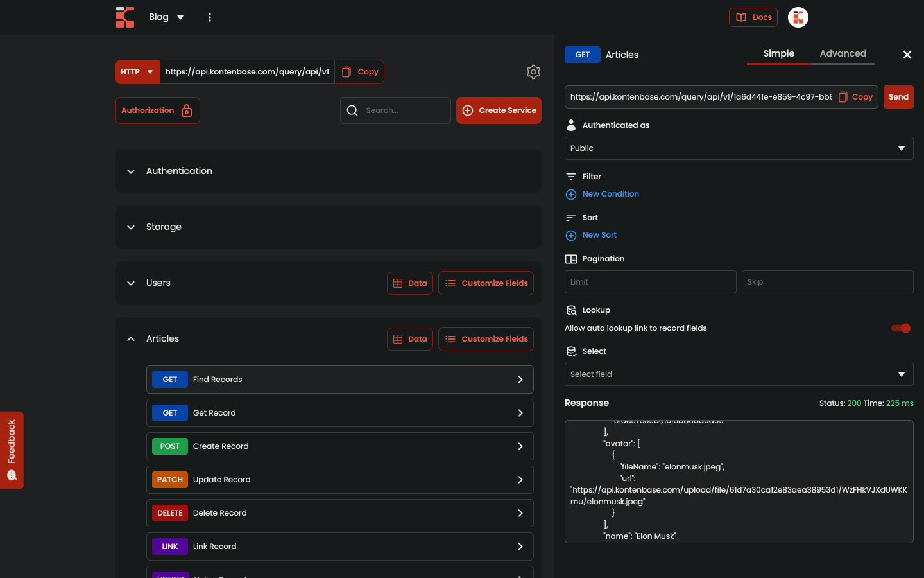Click the plus icon for New Condition
Viewport: 924px width, 578px height.
[571, 195]
